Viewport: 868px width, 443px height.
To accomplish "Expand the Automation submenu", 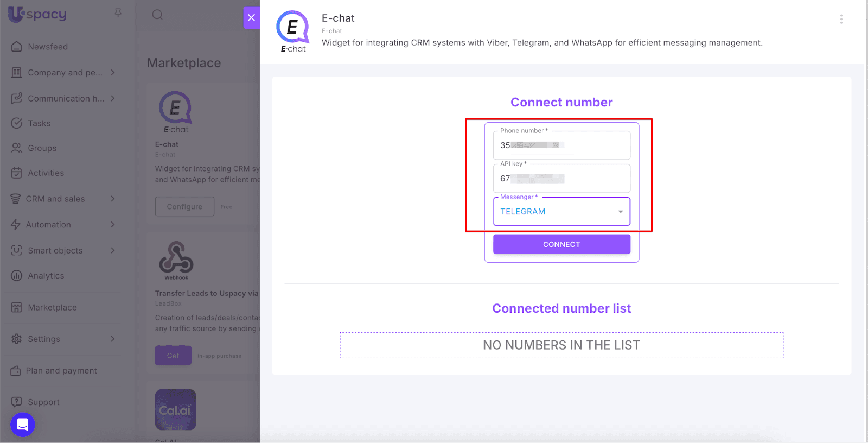I will 113,225.
